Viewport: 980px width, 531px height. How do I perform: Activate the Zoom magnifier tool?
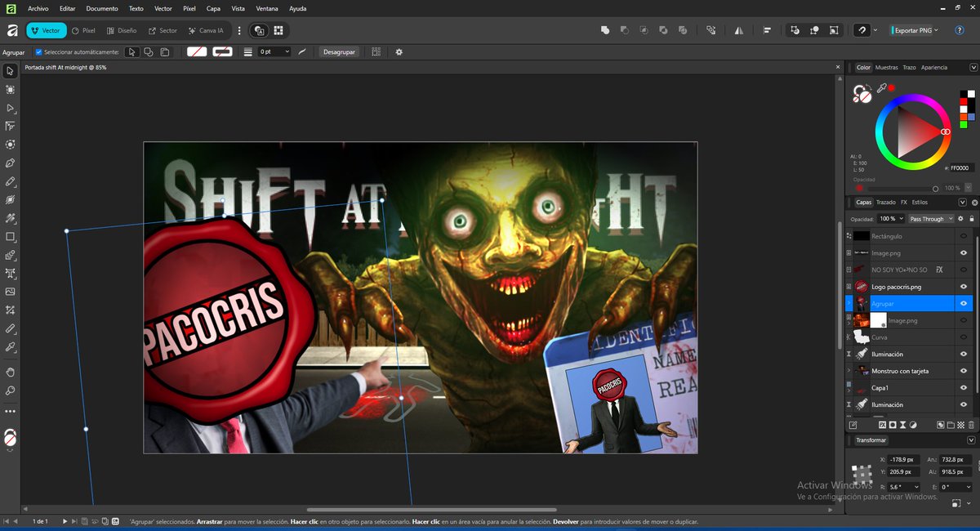[x=11, y=391]
